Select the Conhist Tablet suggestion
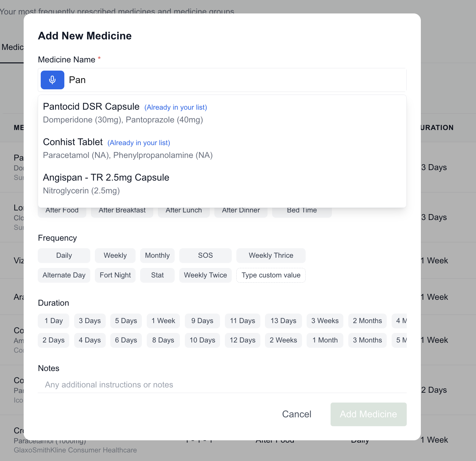 pyautogui.click(x=73, y=142)
